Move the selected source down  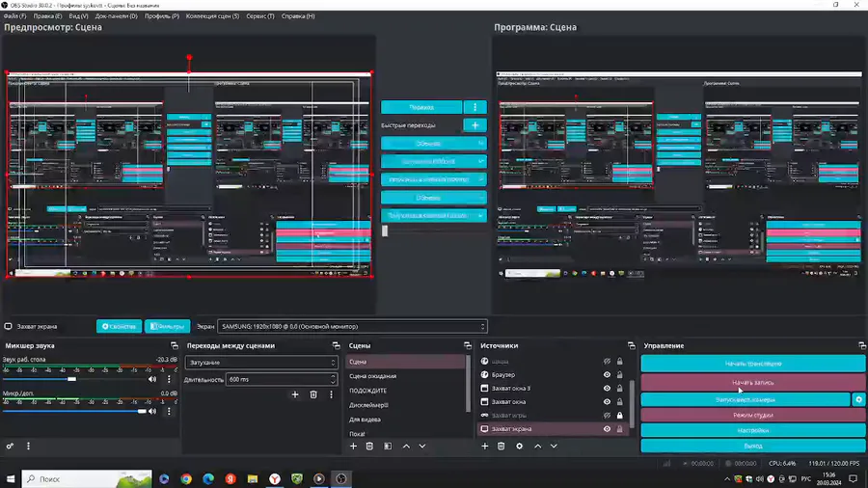(554, 446)
